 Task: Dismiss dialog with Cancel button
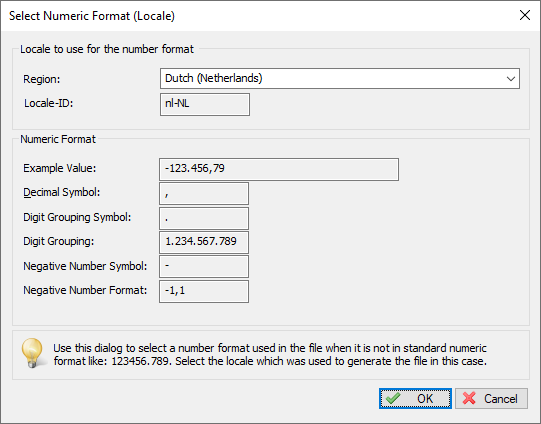[491, 399]
